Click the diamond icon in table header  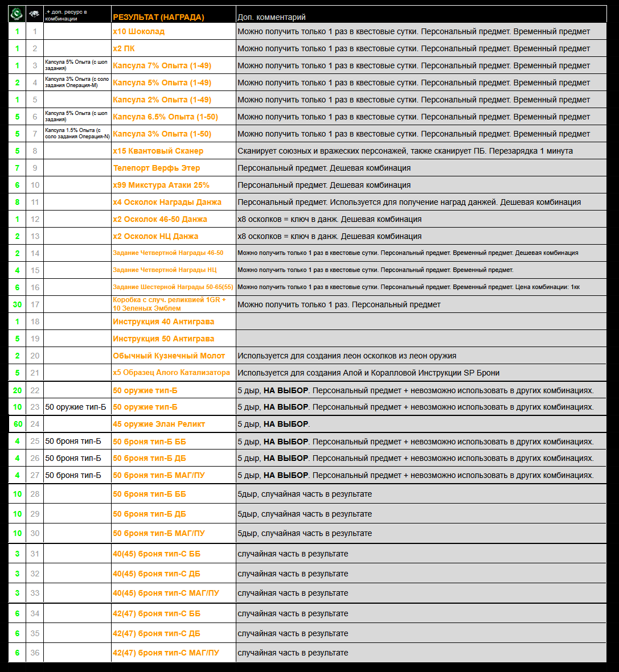coord(35,14)
